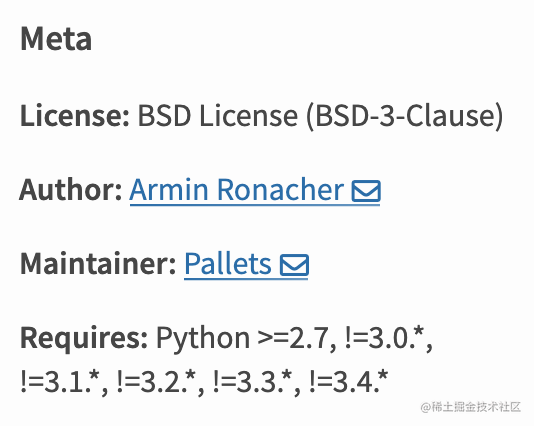Open the Pallets maintainer link

click(228, 264)
